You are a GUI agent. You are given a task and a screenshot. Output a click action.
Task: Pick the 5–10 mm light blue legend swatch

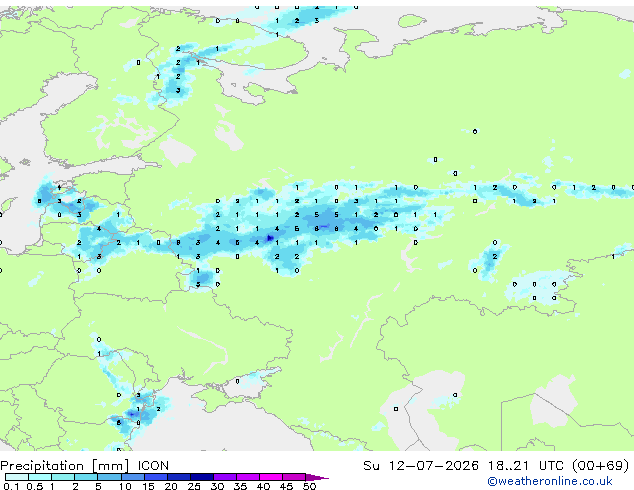(109, 477)
